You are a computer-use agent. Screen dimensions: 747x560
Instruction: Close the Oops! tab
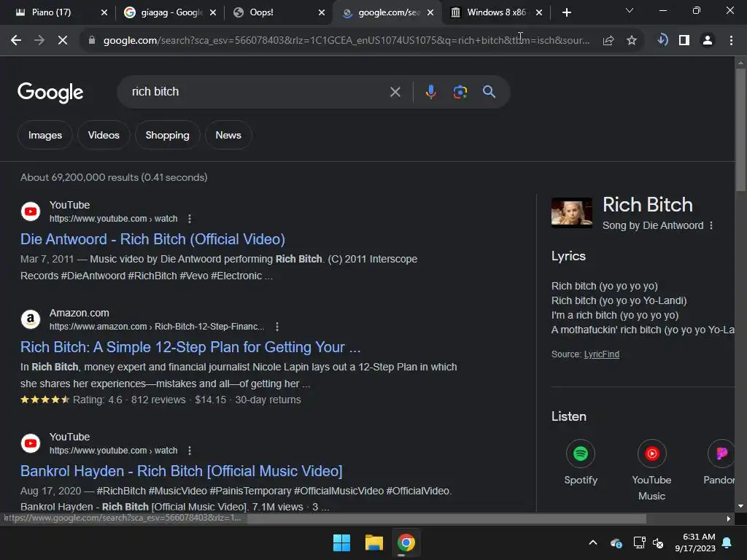click(x=322, y=12)
